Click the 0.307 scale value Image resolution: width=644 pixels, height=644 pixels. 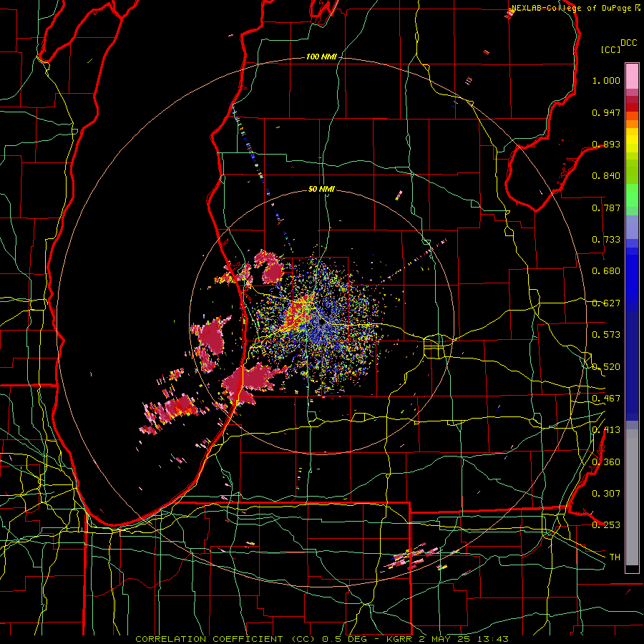click(606, 494)
